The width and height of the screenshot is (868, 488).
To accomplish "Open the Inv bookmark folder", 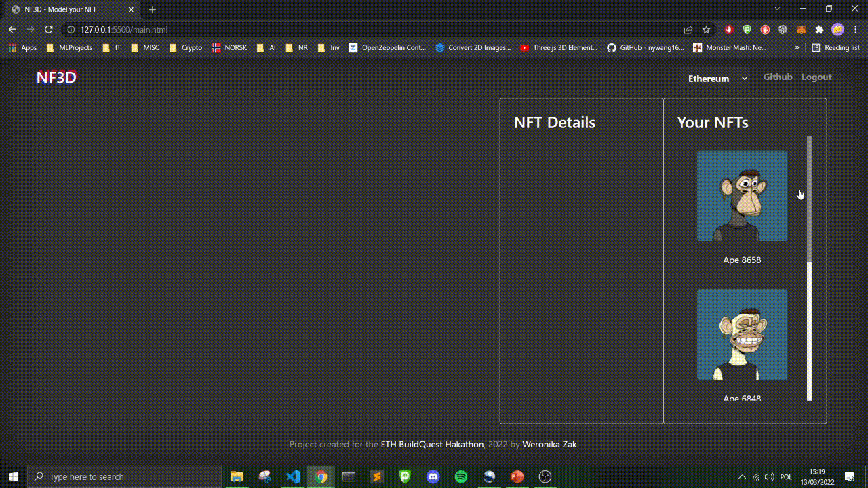I will point(328,48).
